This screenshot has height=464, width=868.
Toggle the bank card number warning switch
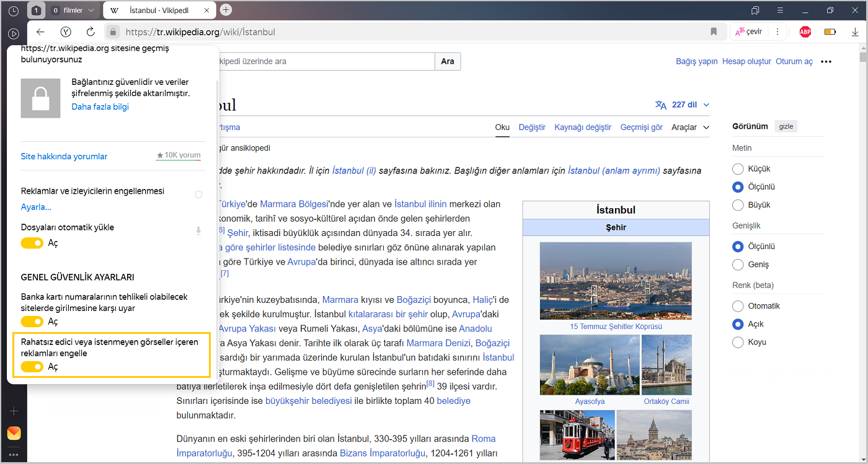[x=32, y=322]
